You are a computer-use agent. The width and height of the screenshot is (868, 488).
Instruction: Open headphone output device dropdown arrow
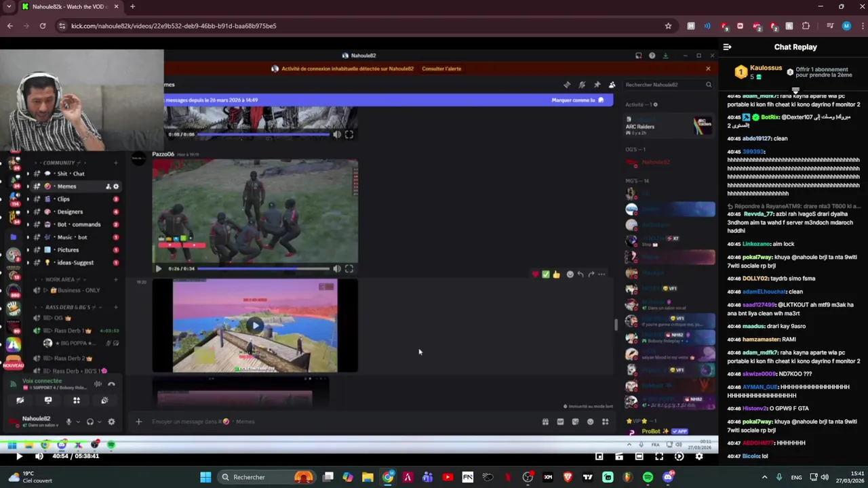99,422
